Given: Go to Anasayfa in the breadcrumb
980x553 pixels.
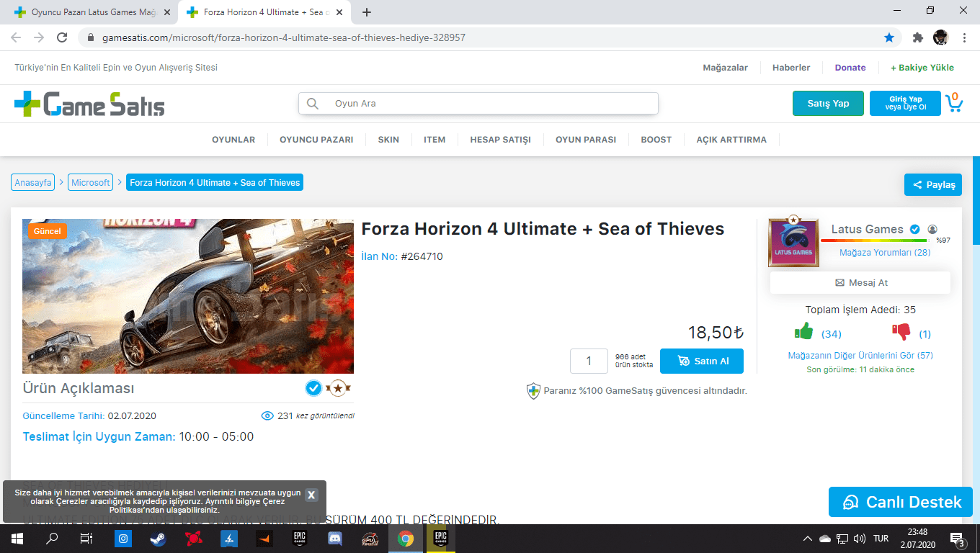Looking at the screenshot, I should click(x=33, y=183).
